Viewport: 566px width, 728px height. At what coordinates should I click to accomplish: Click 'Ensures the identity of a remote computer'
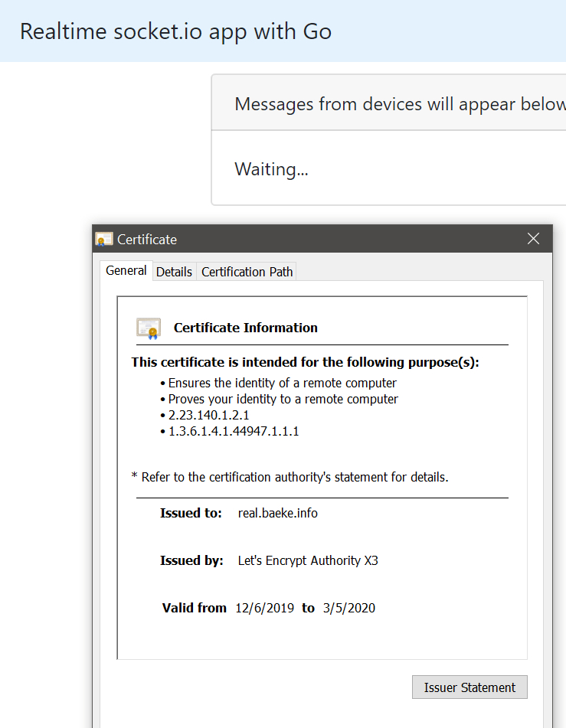click(282, 383)
